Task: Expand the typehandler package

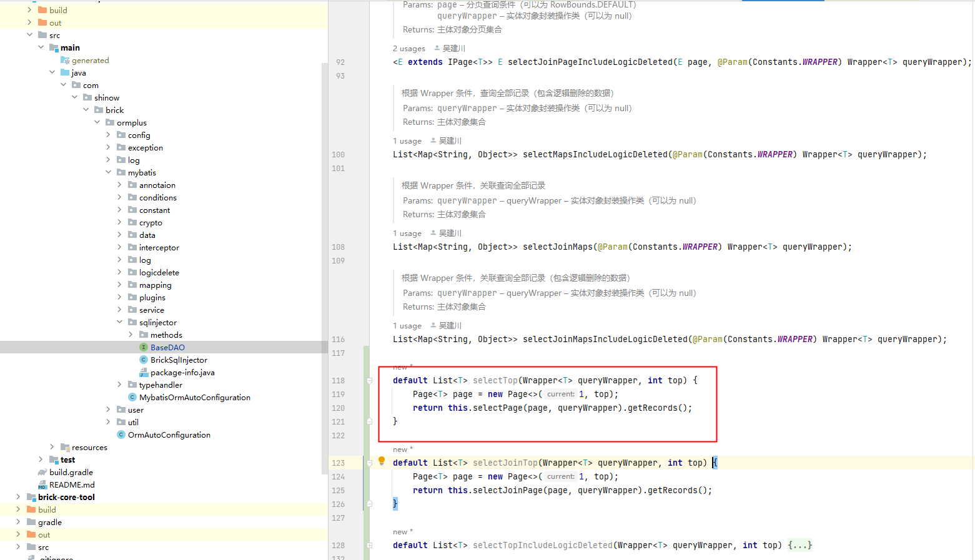Action: click(119, 385)
